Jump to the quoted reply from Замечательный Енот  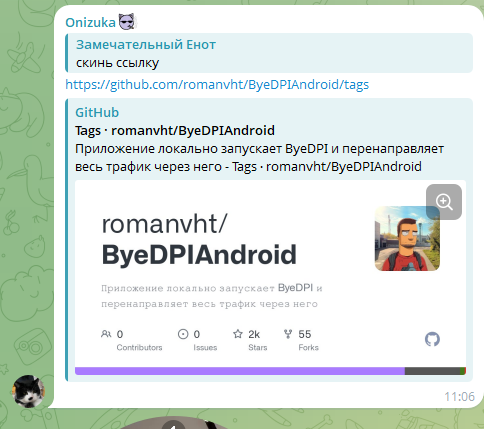[x=269, y=53]
